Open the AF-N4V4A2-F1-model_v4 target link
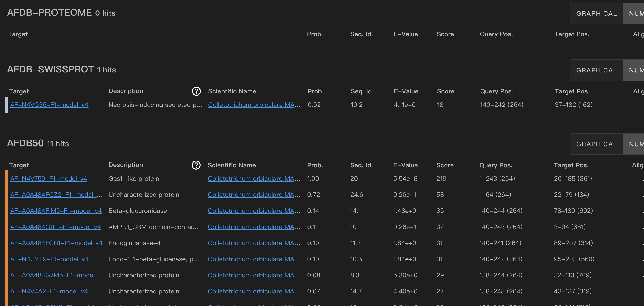Image resolution: width=644 pixels, height=306 pixels. pyautogui.click(x=49, y=291)
